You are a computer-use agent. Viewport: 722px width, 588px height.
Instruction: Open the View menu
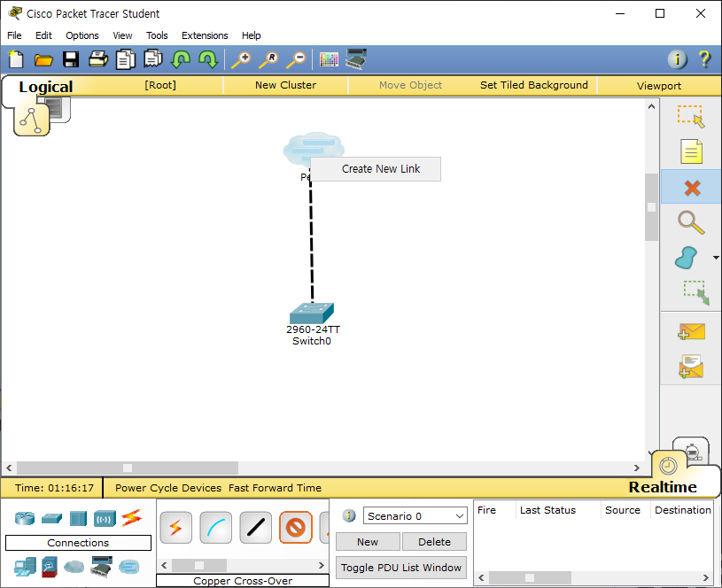point(122,35)
